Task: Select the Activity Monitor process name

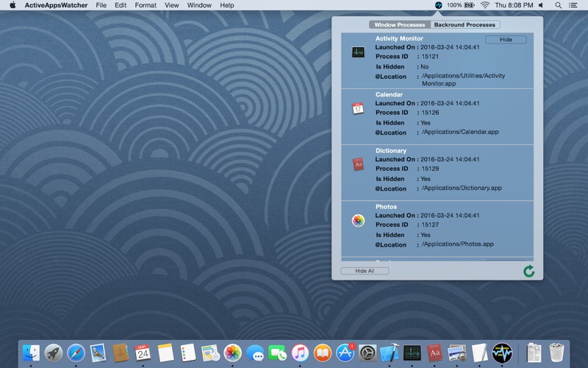Action: tap(399, 38)
